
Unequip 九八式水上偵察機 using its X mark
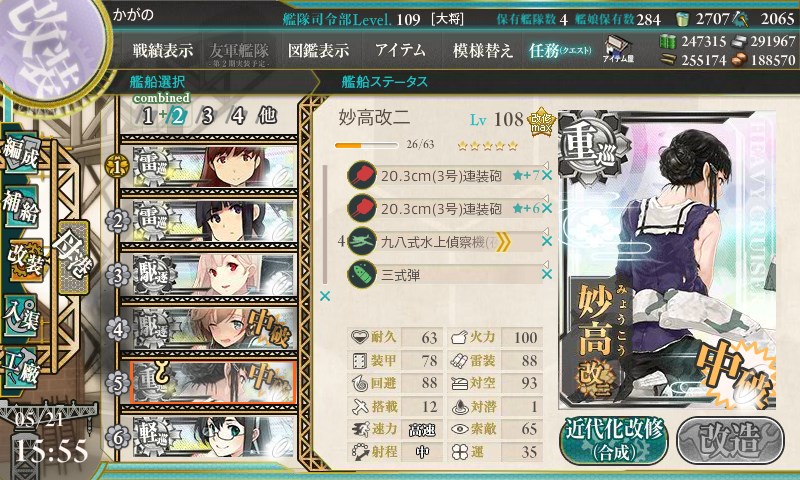[x=547, y=241]
